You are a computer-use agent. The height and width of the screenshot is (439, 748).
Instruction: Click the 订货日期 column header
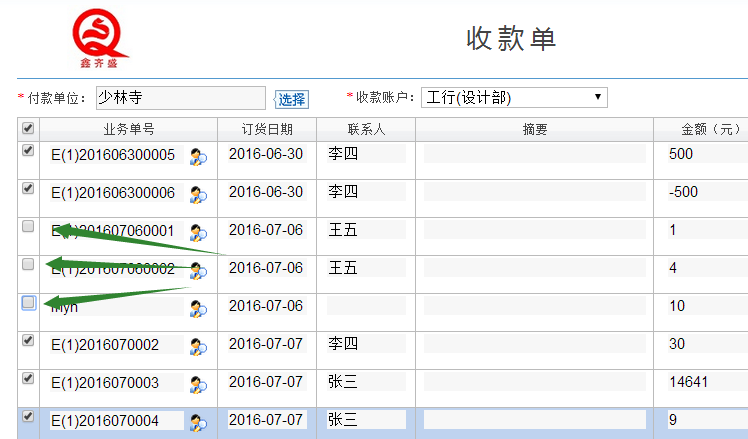pos(267,129)
